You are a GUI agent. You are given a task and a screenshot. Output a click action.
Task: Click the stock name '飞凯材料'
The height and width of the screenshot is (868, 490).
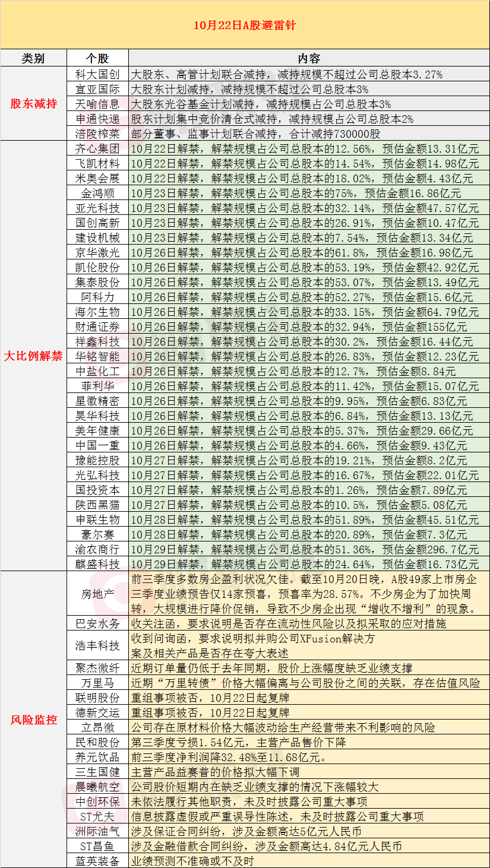point(97,163)
